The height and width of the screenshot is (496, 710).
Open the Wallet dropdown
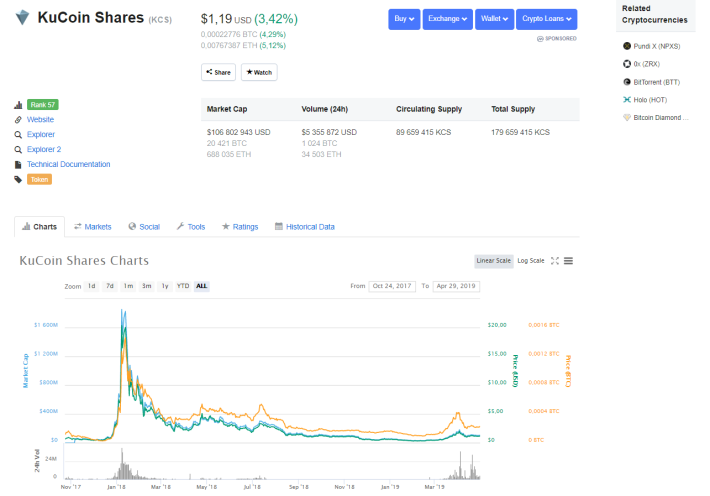[x=494, y=19]
